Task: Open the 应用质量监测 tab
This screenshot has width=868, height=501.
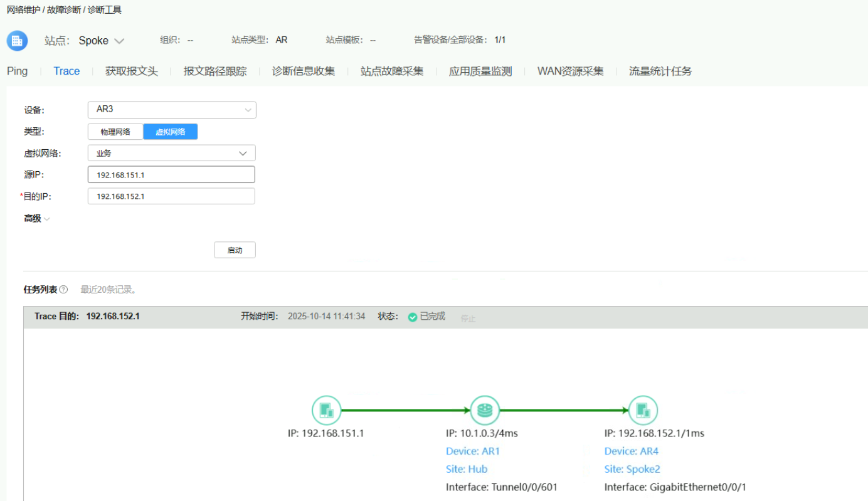Action: click(480, 71)
